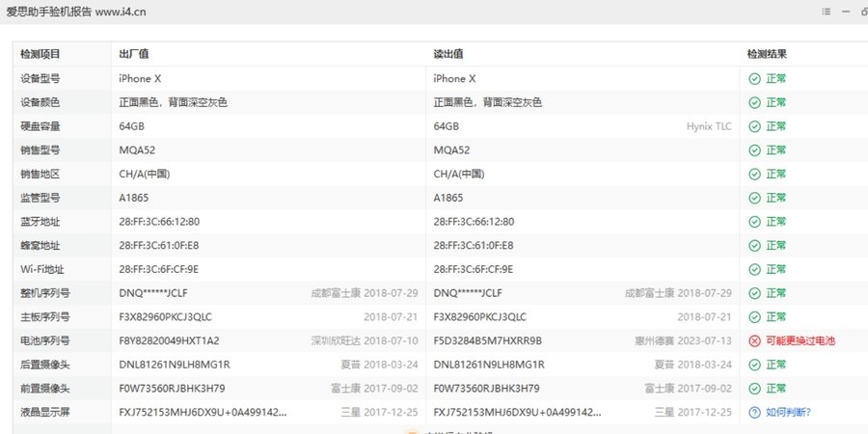This screenshot has height=434, width=868.
Task: Click A1865 in the 读出值 column
Action: pos(448,198)
